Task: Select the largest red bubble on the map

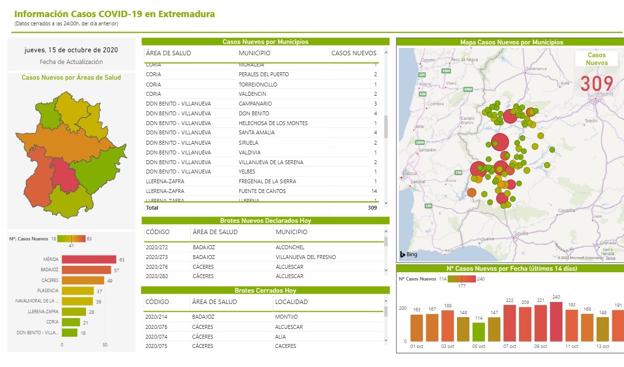Action: (x=500, y=142)
